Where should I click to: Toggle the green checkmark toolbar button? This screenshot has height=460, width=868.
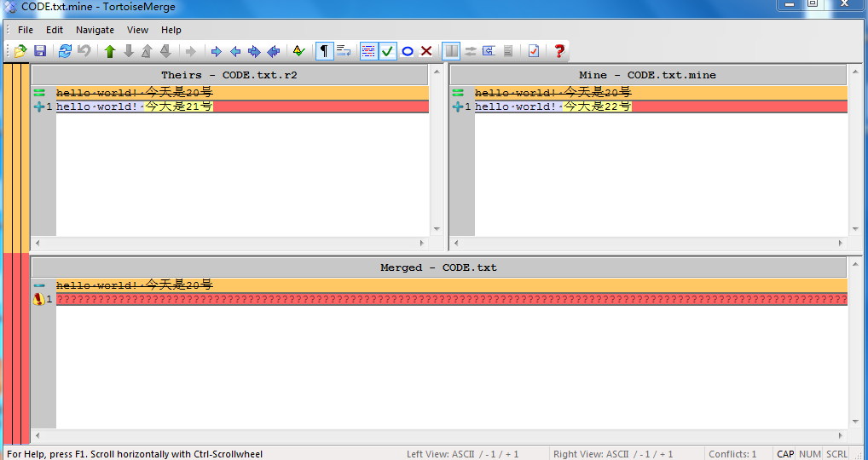[387, 51]
